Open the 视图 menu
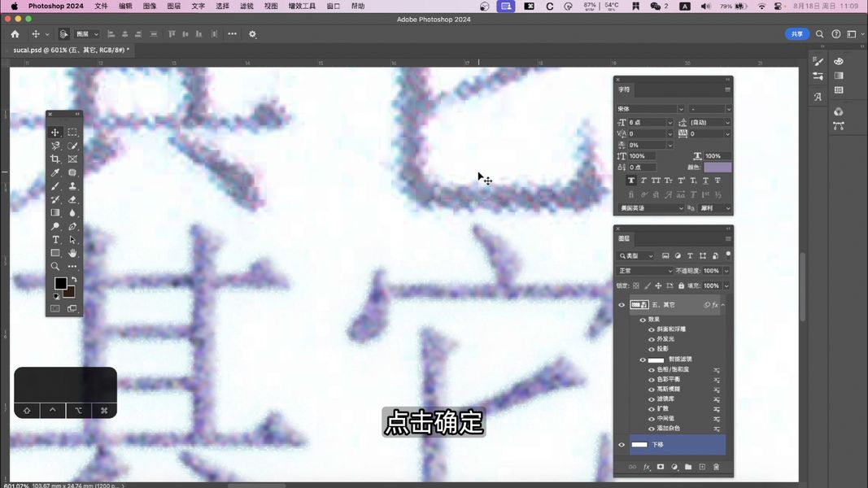 271,6
